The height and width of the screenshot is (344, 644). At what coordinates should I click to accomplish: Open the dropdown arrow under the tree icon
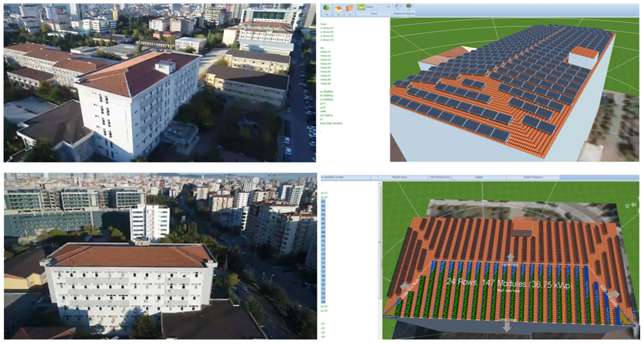tap(327, 15)
